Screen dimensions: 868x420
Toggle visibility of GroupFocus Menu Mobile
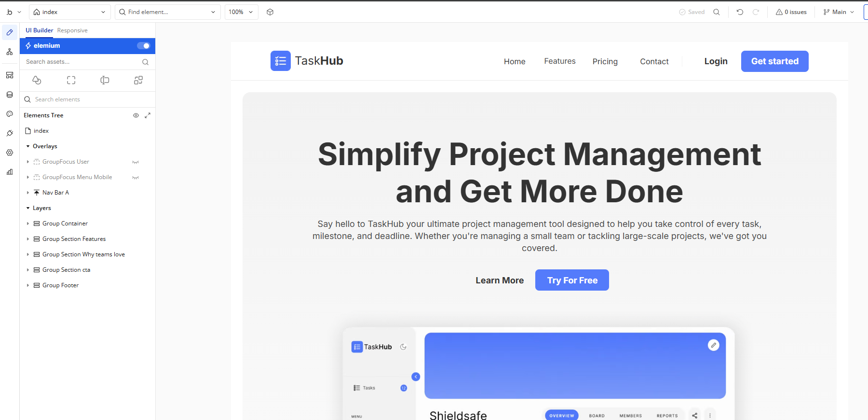click(x=136, y=178)
